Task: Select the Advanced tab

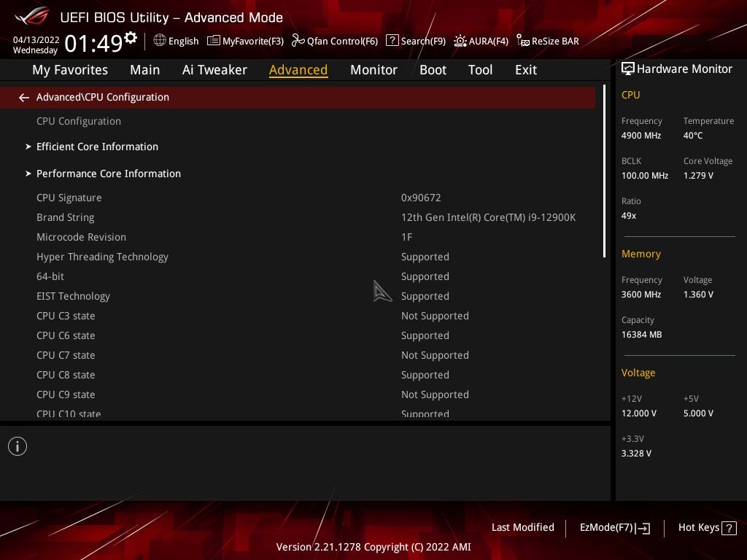Action: click(x=298, y=70)
